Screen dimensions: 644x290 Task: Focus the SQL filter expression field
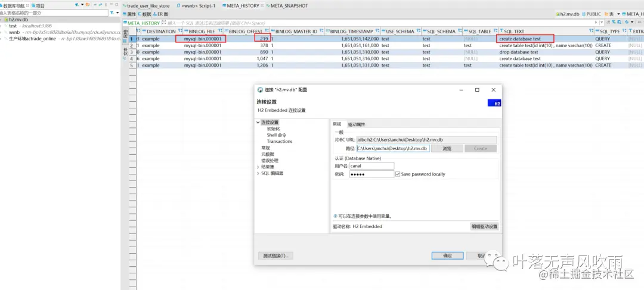pos(378,23)
